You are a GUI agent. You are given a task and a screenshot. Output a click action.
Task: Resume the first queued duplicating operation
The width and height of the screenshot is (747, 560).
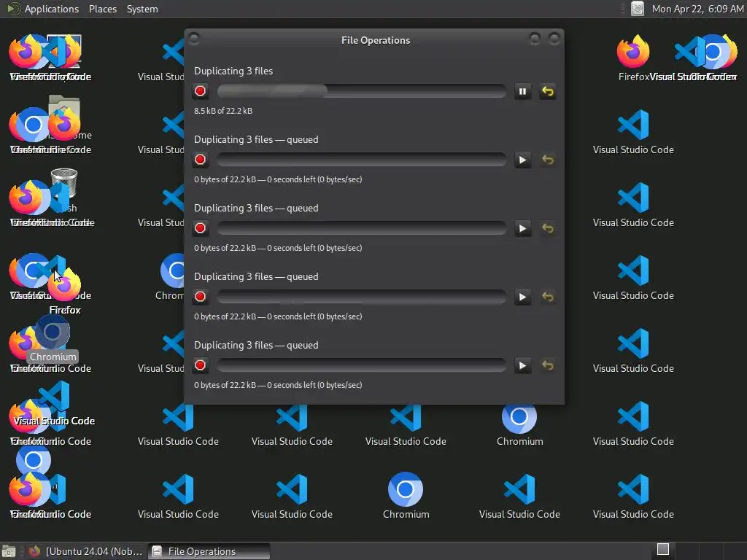pos(522,160)
